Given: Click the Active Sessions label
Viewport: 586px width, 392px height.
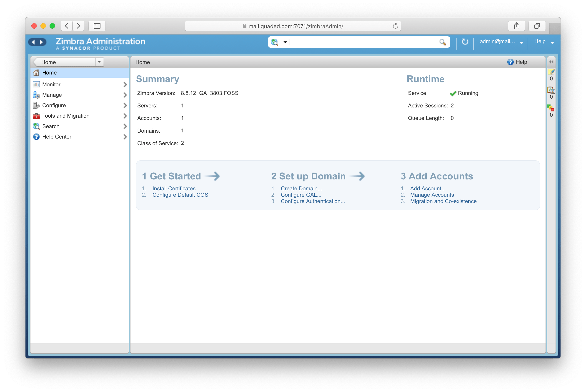Looking at the screenshot, I should pos(428,106).
